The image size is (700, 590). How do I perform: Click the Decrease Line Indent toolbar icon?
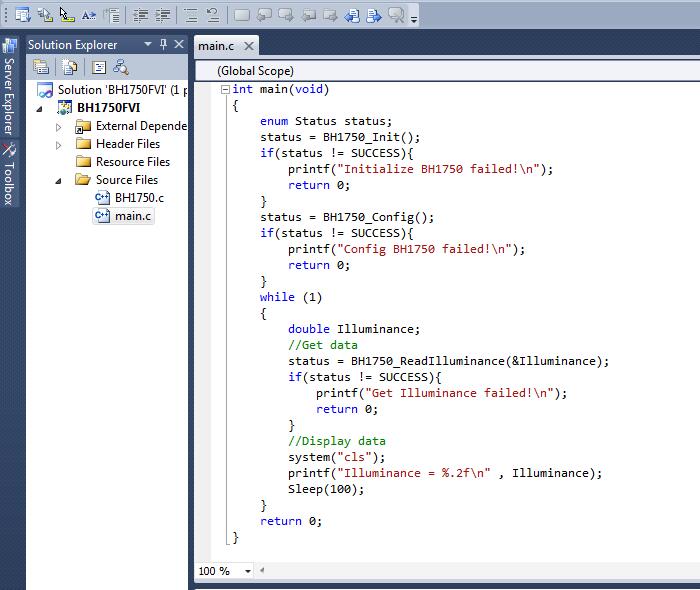pos(141,16)
